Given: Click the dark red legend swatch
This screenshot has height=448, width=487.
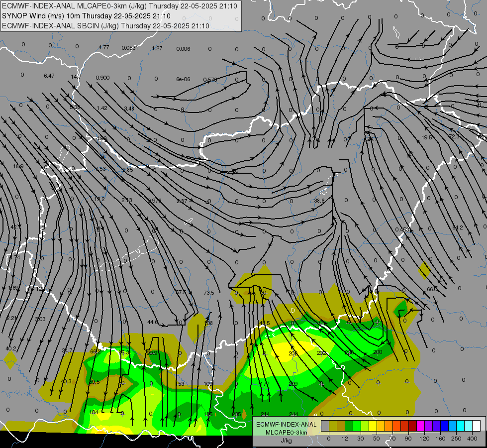Looking at the screenshot, I should tap(412, 426).
